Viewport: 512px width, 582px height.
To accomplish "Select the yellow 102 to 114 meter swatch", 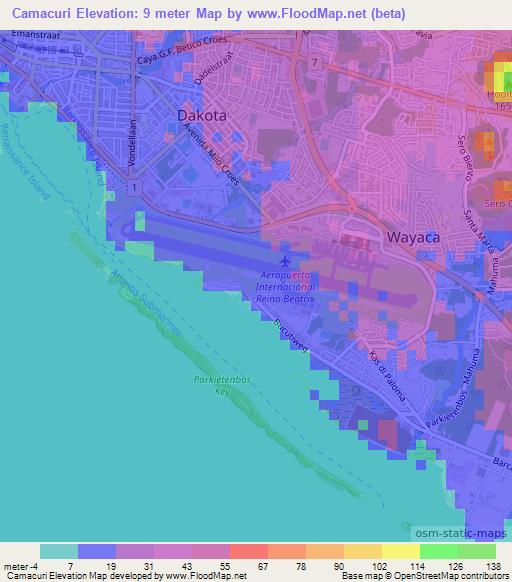I will pos(401,551).
